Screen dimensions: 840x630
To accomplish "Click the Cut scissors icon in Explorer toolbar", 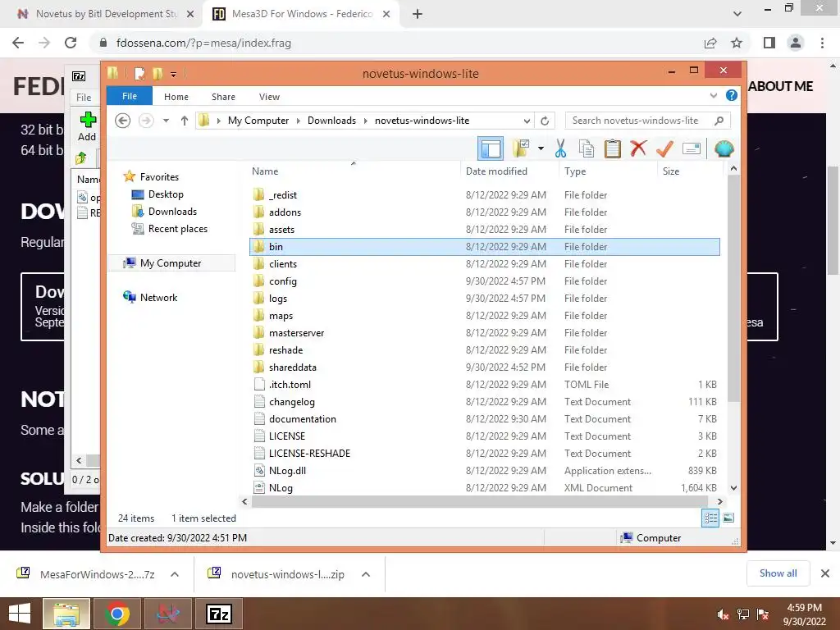I will pos(560,148).
